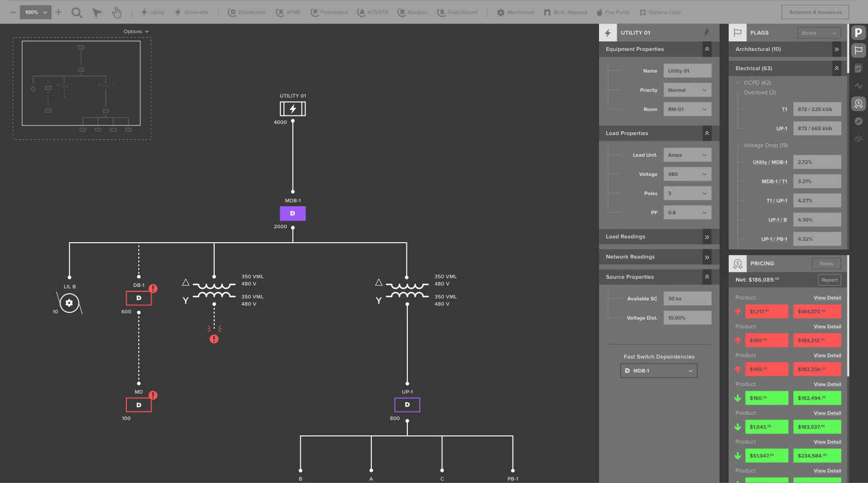Pick the Arch. Mapped tool

[565, 12]
